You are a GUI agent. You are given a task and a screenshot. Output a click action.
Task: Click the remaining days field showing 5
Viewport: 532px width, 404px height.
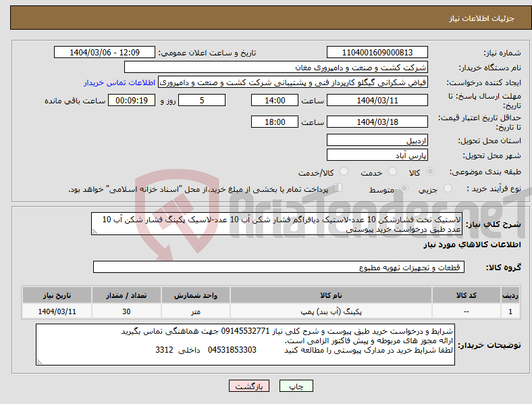[202, 100]
